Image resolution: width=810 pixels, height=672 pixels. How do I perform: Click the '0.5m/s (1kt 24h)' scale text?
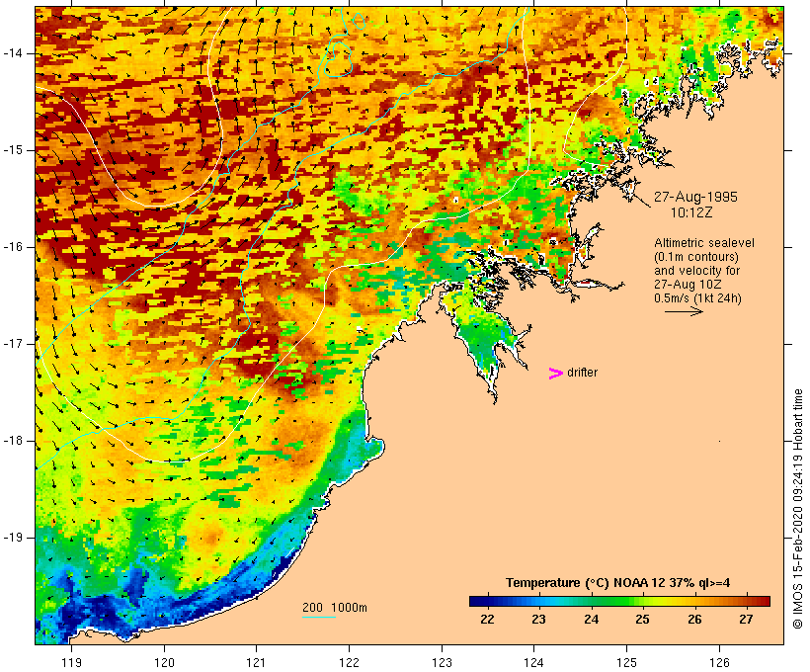pos(697,298)
